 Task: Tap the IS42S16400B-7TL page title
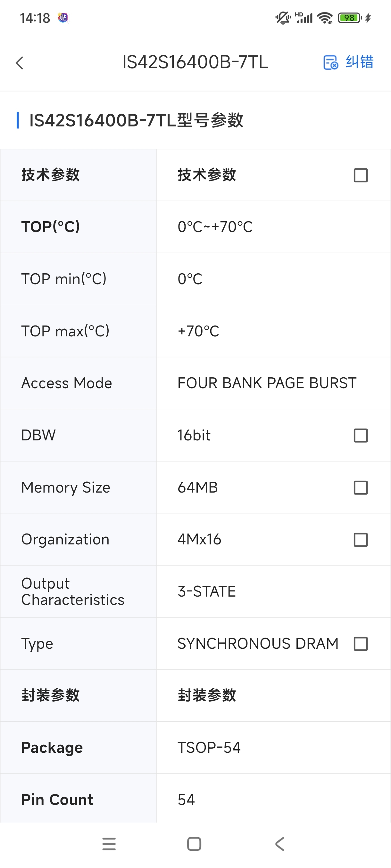195,62
